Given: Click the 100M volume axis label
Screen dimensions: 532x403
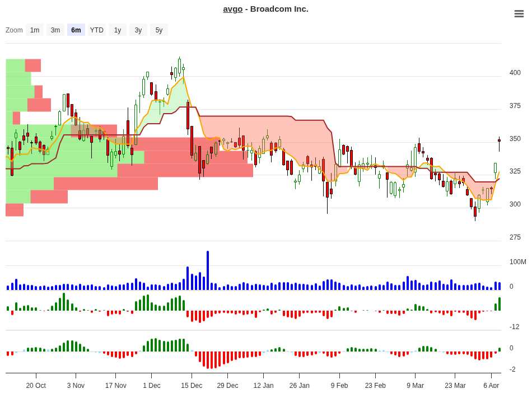Looking at the screenshot, I should coord(518,262).
